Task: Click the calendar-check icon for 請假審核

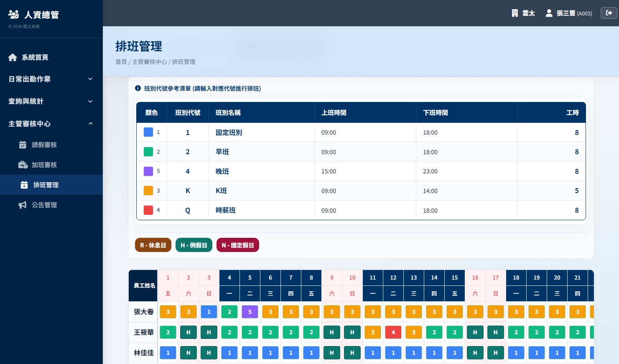Action: point(23,145)
